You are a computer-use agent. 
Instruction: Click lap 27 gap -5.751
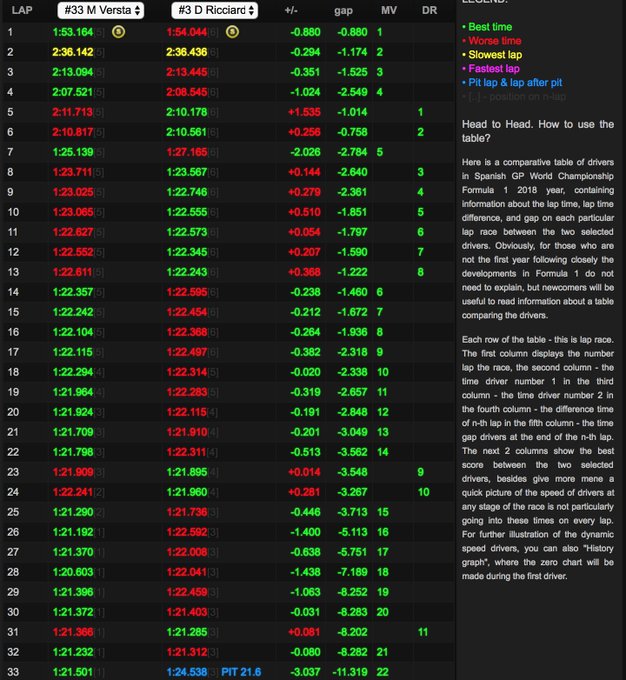click(352, 552)
